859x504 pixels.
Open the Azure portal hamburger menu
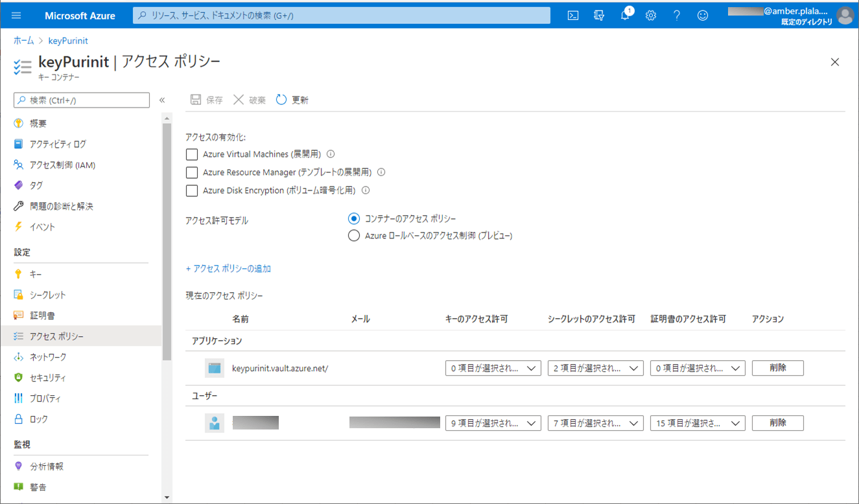pos(16,16)
